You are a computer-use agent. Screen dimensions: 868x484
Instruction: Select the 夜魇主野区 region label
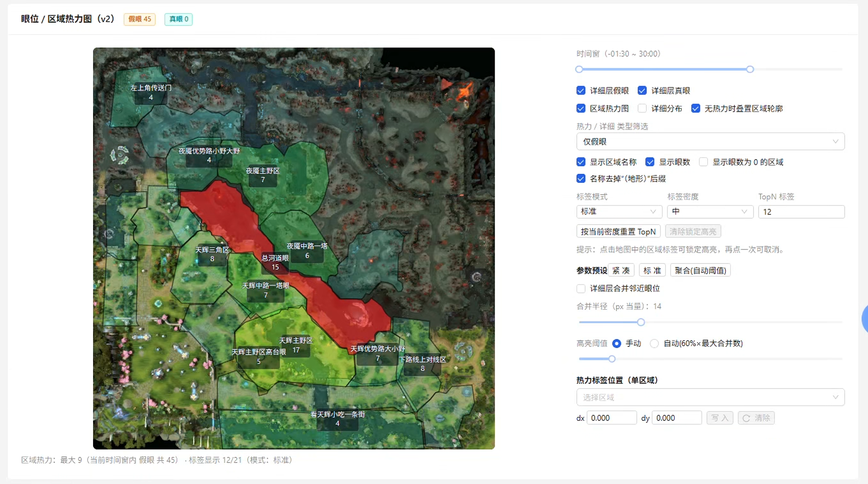[263, 175]
